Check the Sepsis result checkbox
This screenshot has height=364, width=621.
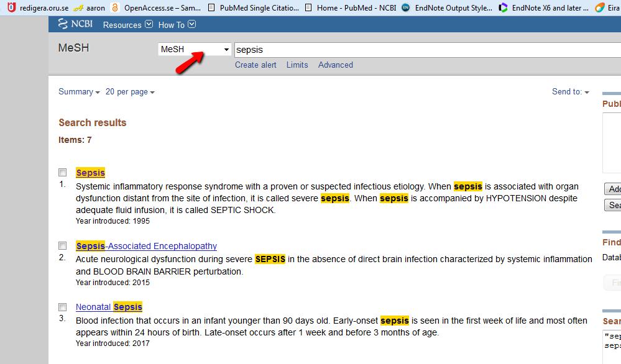coord(63,173)
